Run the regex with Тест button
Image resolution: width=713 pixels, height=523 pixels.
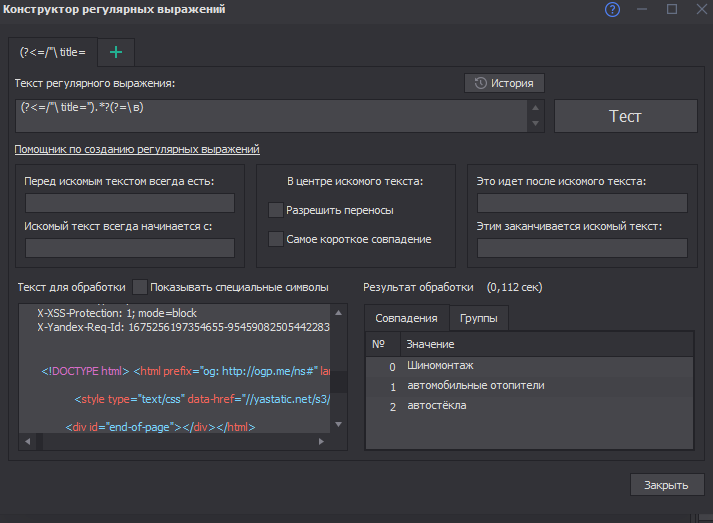(x=625, y=116)
